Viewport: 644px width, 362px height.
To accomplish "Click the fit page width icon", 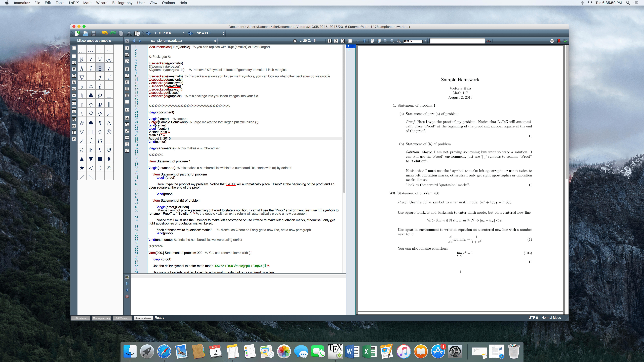I will tap(372, 41).
